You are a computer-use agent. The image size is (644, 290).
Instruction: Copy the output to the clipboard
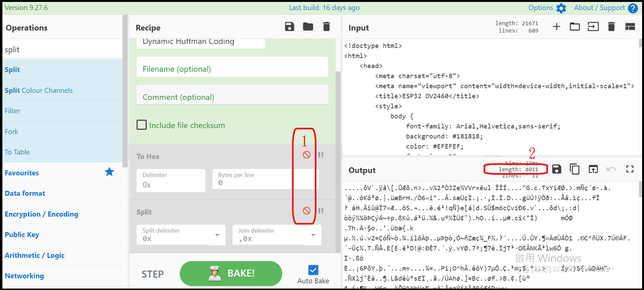coord(575,169)
